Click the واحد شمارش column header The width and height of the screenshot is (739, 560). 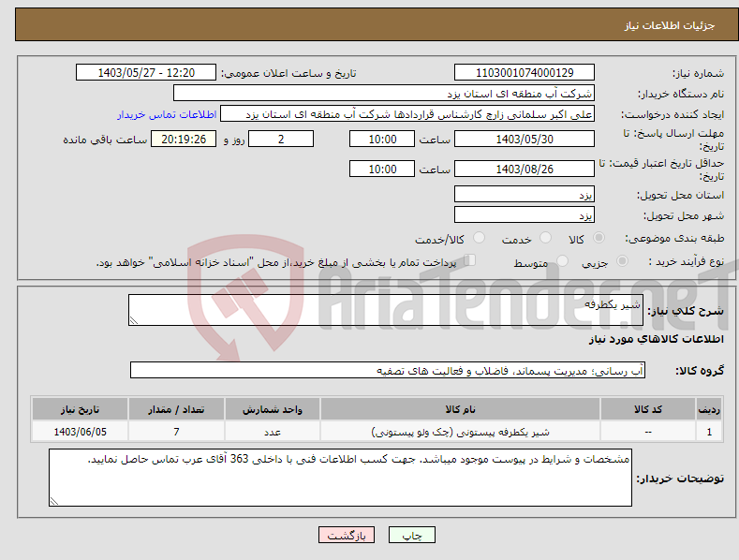click(273, 409)
